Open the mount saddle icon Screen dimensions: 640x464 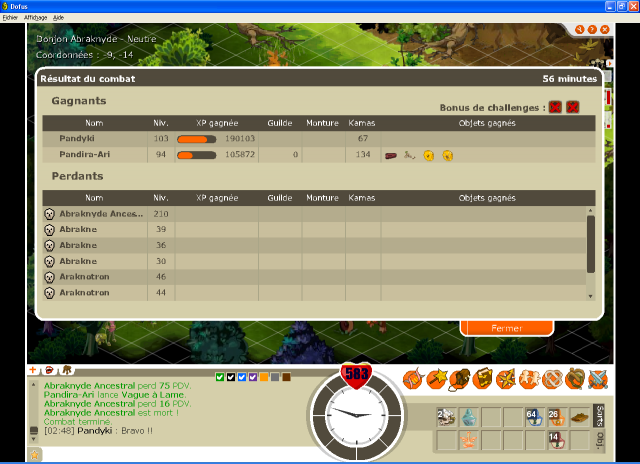575,379
